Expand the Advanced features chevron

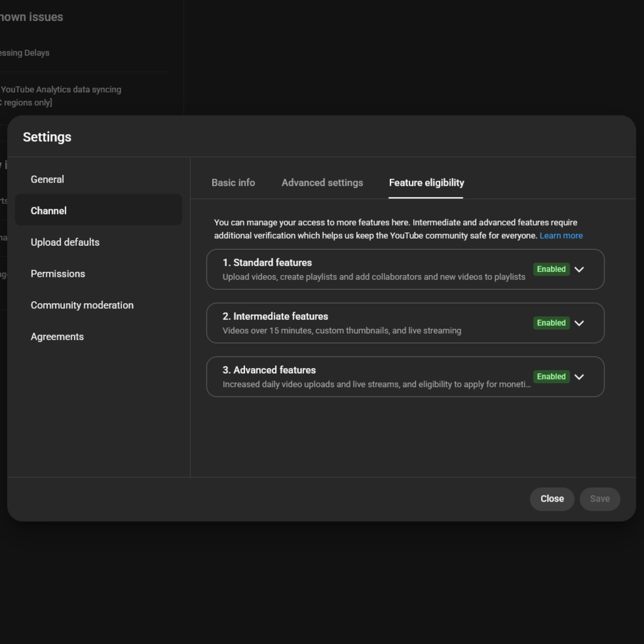coord(579,377)
